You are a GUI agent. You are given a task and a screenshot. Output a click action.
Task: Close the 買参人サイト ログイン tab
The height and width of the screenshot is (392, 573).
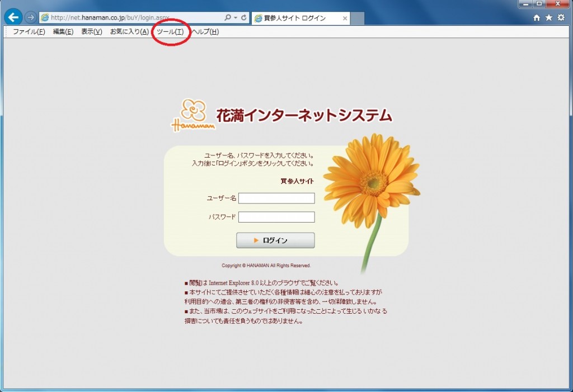tap(345, 18)
